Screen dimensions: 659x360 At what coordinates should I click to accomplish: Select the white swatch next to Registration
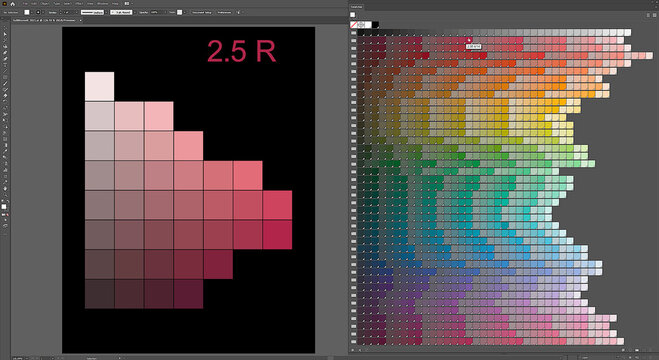coord(368,25)
